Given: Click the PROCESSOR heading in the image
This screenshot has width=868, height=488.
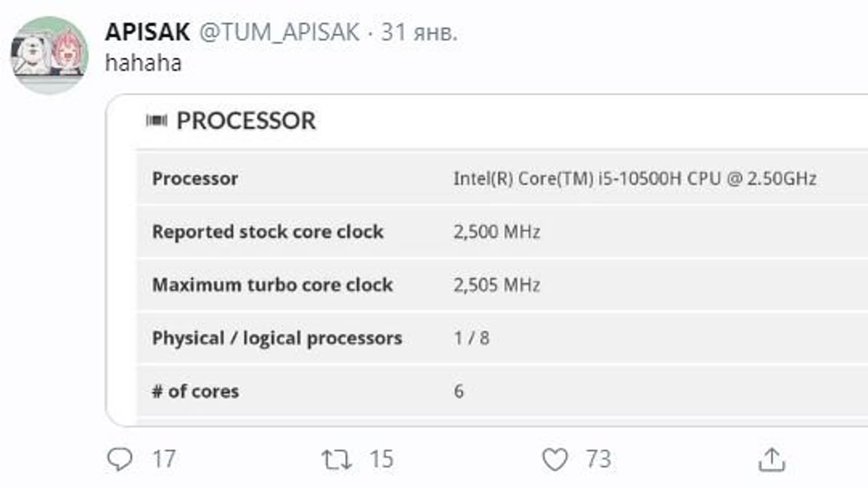Looking at the screenshot, I should (246, 120).
